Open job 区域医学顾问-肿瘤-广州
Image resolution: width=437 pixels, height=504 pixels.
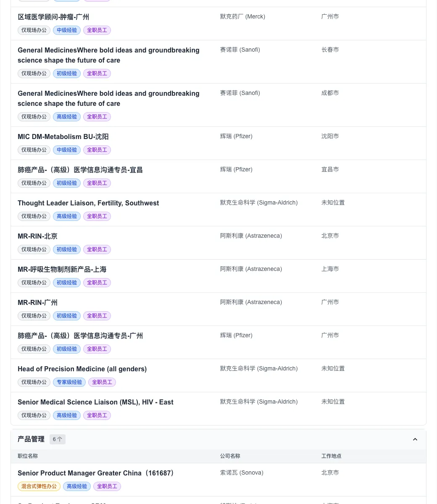tap(53, 17)
